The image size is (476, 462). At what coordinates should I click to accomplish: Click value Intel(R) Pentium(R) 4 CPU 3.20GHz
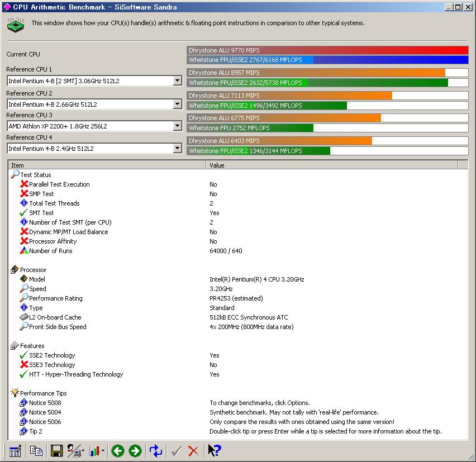[257, 279]
